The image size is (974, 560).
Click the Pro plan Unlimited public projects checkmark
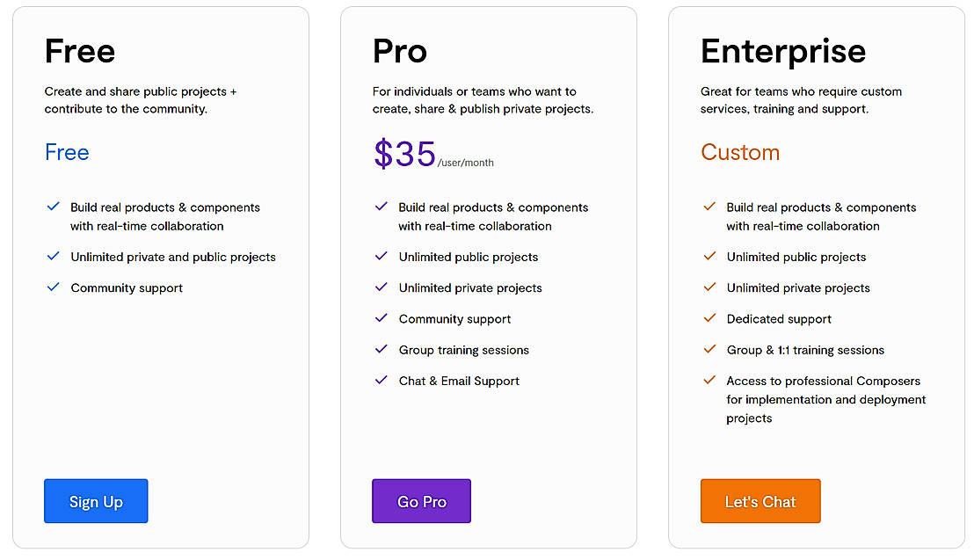click(x=381, y=256)
